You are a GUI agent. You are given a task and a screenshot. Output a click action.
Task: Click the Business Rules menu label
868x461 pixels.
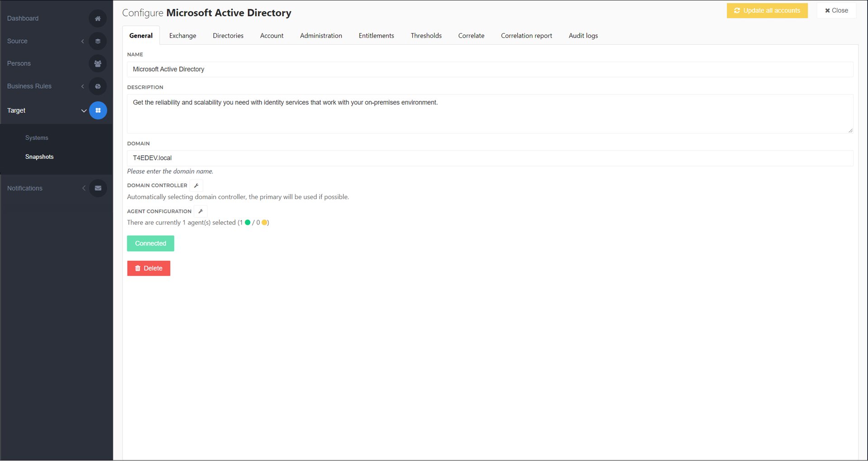(29, 86)
